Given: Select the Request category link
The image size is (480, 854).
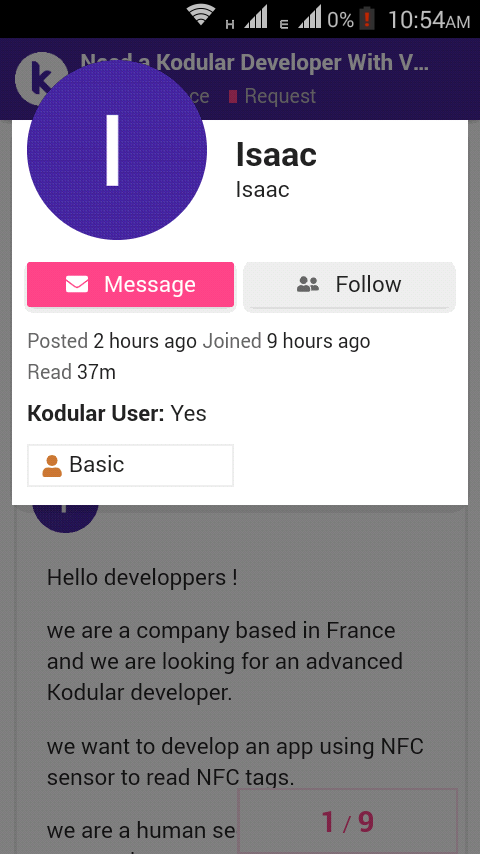Looking at the screenshot, I should click(x=272, y=96).
